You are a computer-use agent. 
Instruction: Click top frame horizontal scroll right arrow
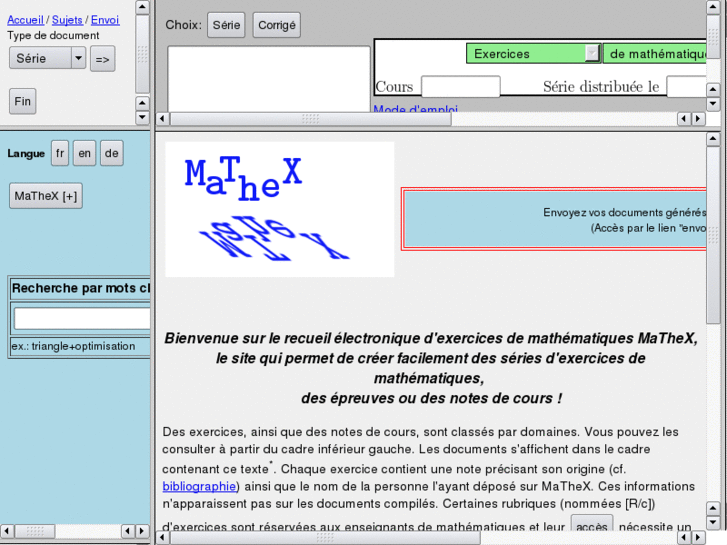698,119
